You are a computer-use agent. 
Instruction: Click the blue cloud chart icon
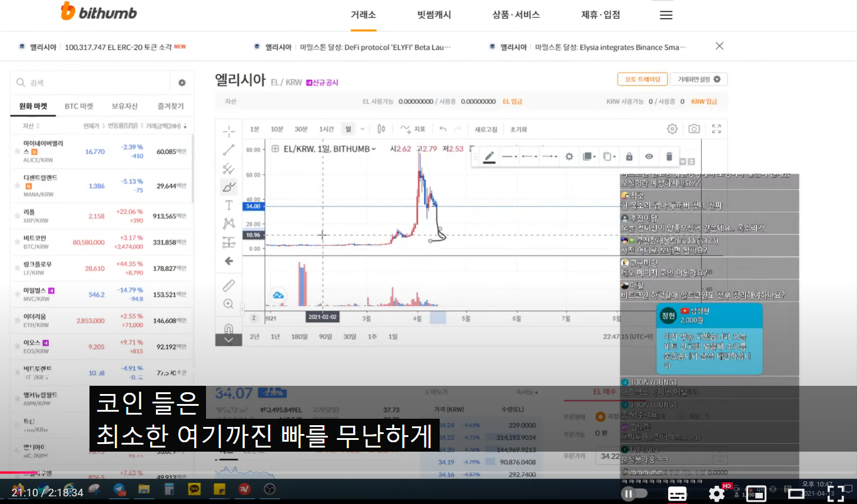point(278,295)
